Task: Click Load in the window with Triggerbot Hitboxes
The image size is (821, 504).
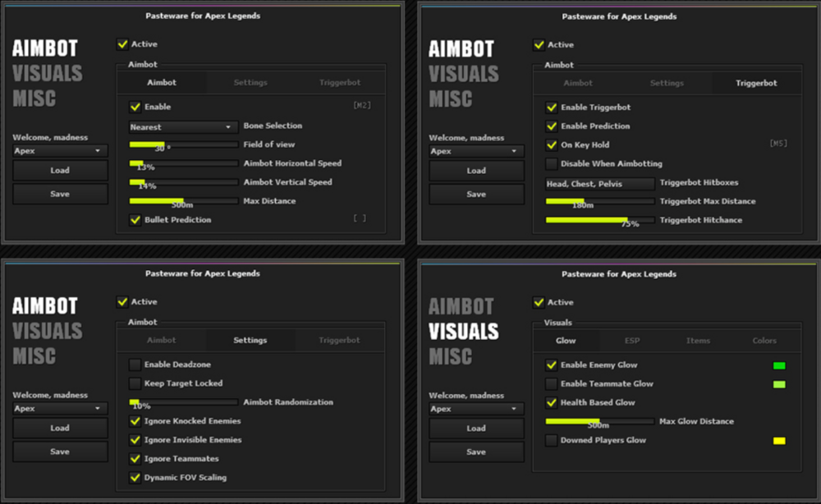Action: tap(476, 171)
